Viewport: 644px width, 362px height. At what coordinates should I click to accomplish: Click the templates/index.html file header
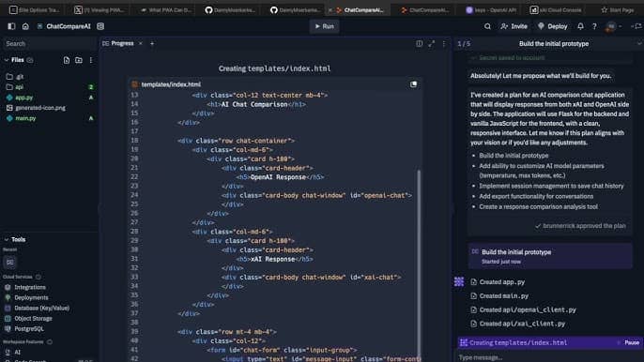click(171, 84)
